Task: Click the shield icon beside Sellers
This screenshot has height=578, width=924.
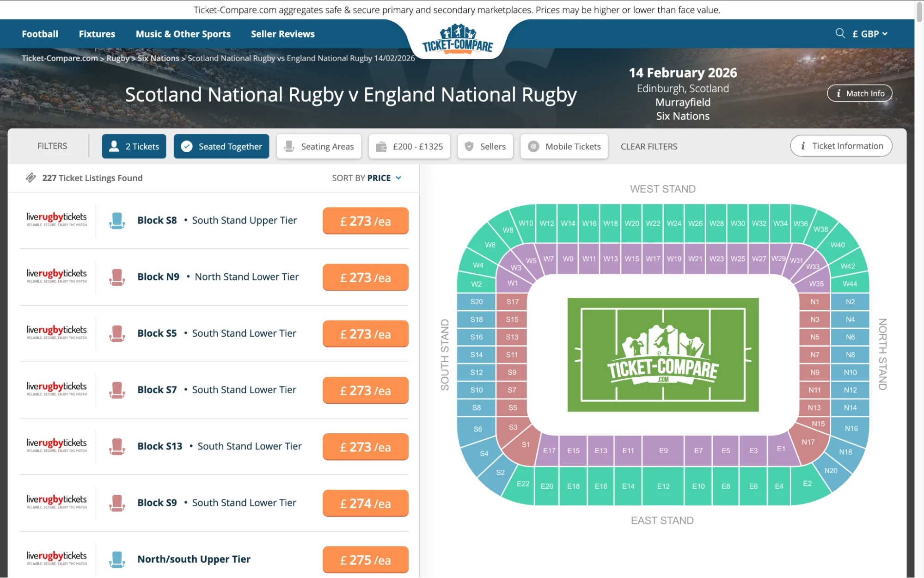Action: [x=469, y=146]
